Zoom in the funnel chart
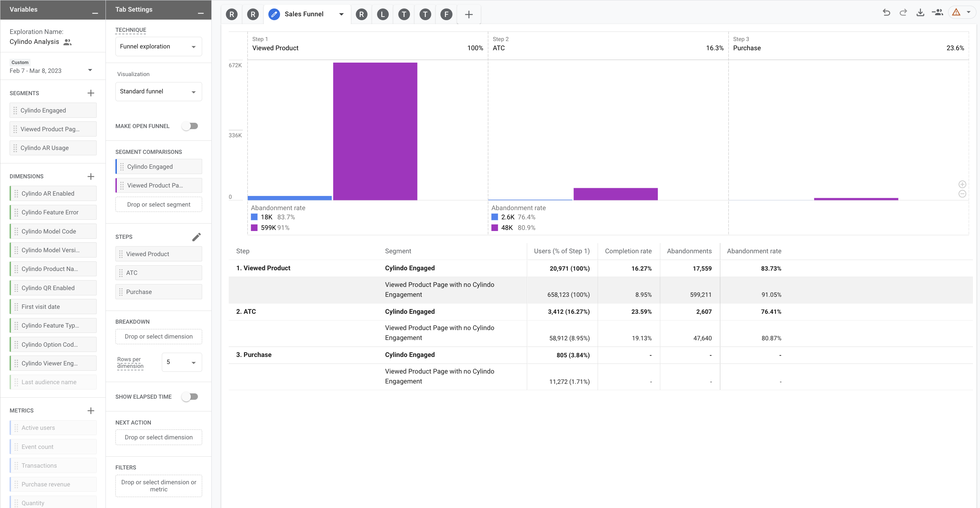 [x=962, y=184]
